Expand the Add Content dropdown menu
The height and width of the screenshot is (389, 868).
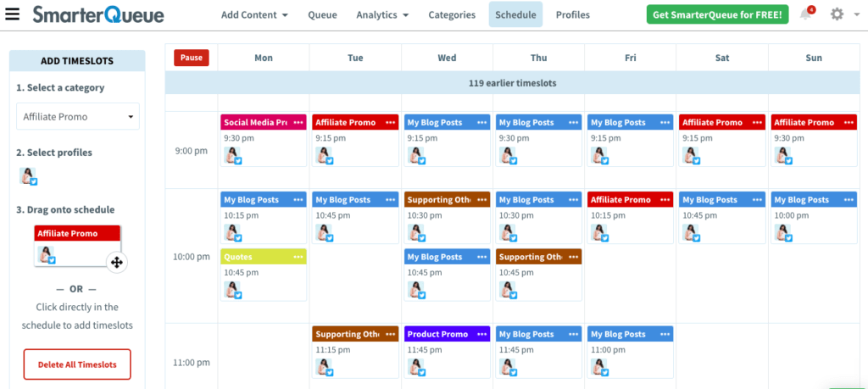[x=254, y=15]
